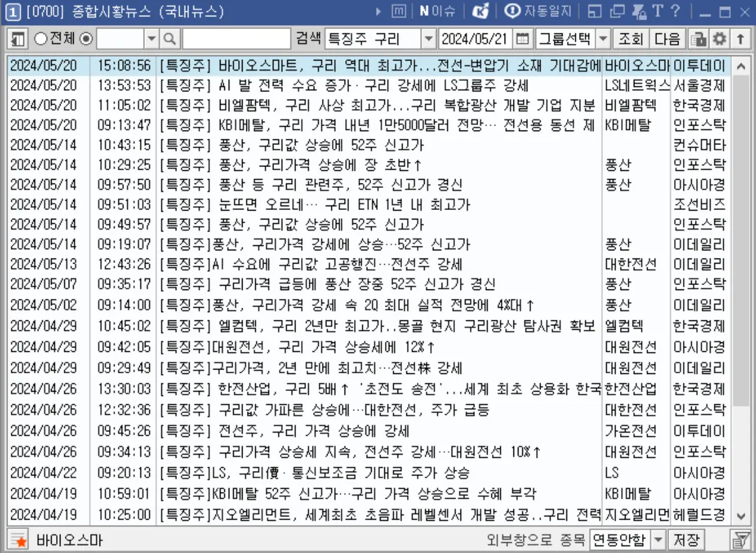Click the screen lock icon in title bar

point(639,11)
